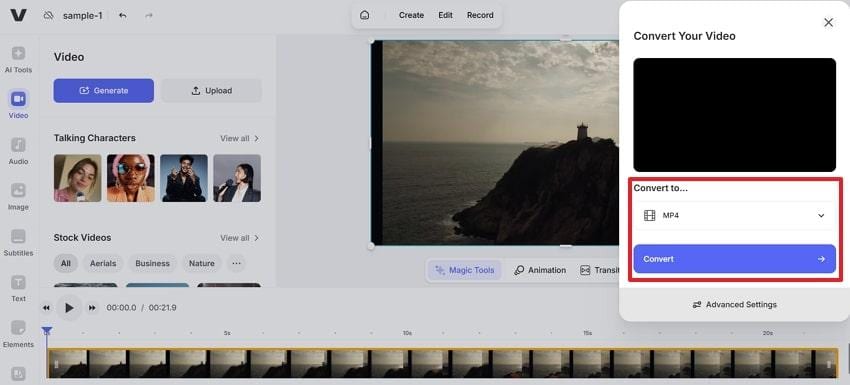Image resolution: width=850 pixels, height=385 pixels.
Task: Click the video canvas preview
Action: pyautogui.click(x=495, y=143)
